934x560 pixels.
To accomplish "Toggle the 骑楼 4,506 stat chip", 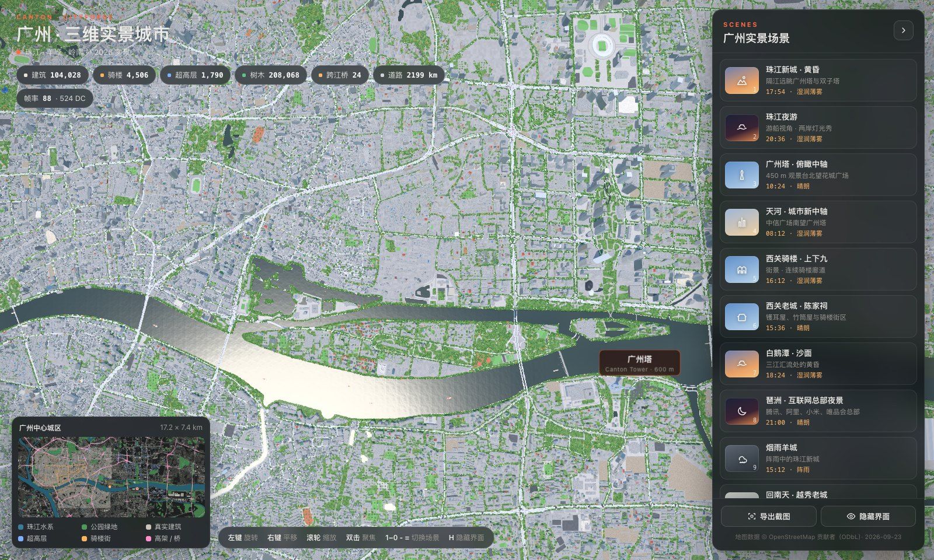I will (x=124, y=75).
